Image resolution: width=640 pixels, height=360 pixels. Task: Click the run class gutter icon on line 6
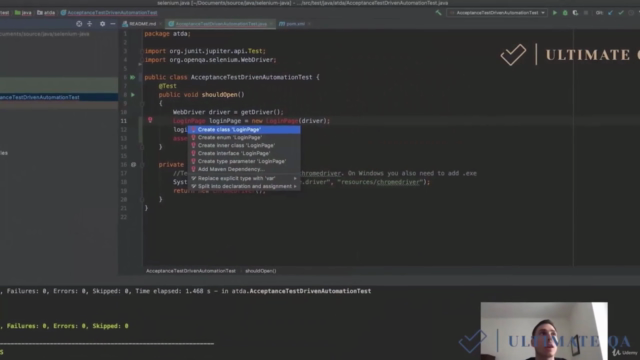coord(133,77)
